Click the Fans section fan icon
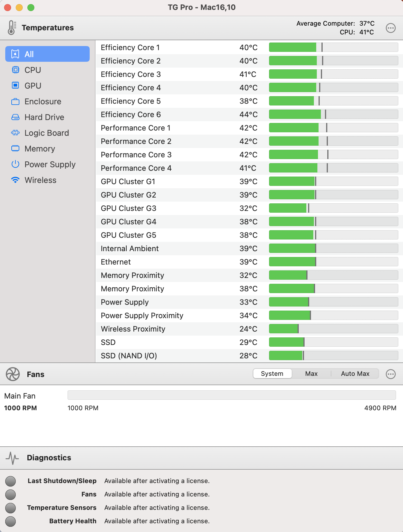Screen dimensions: 403x532 (x=13, y=374)
